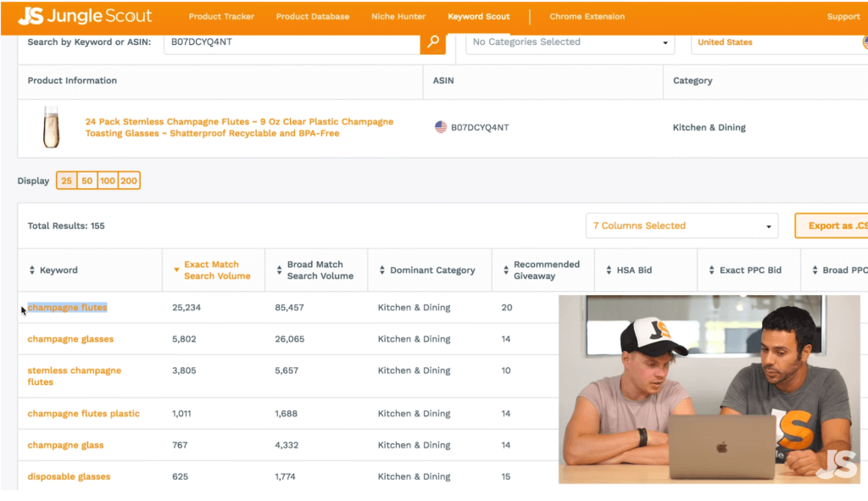
Task: Click exact volume 1,011 cell
Action: (181, 414)
